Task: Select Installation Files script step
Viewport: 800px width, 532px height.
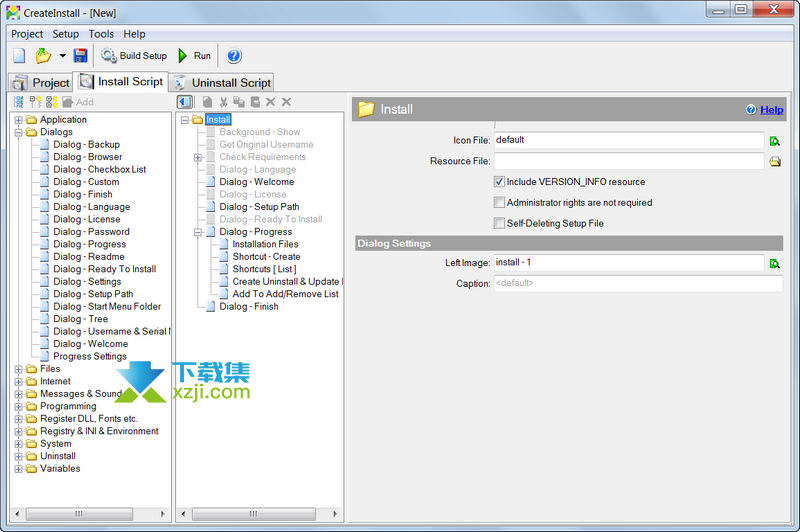Action: (265, 244)
